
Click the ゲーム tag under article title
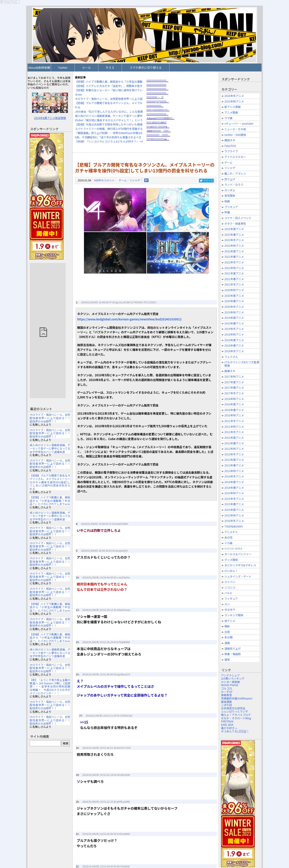[x=122, y=180]
